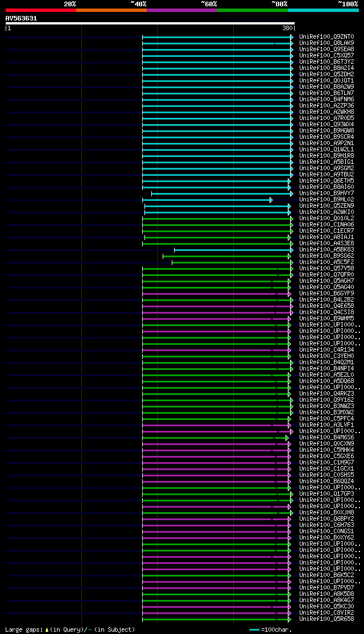The width and height of the screenshot is (364, 634).
Task: Select the UniRef100_A9TBU2 label
Action: (327, 175)
